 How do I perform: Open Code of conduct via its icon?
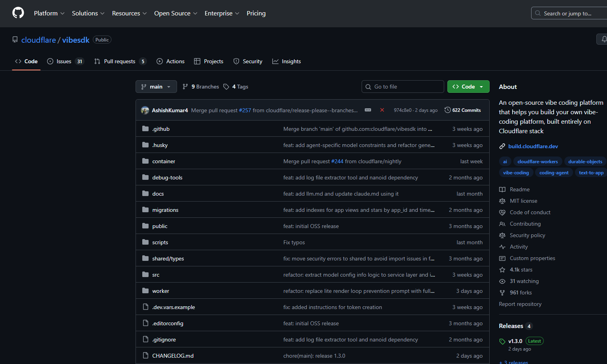coord(502,212)
